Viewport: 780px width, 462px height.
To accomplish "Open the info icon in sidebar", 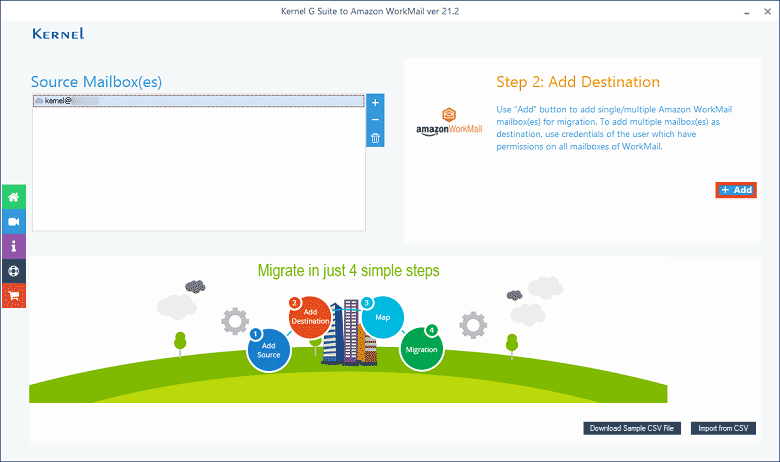I will 14,246.
